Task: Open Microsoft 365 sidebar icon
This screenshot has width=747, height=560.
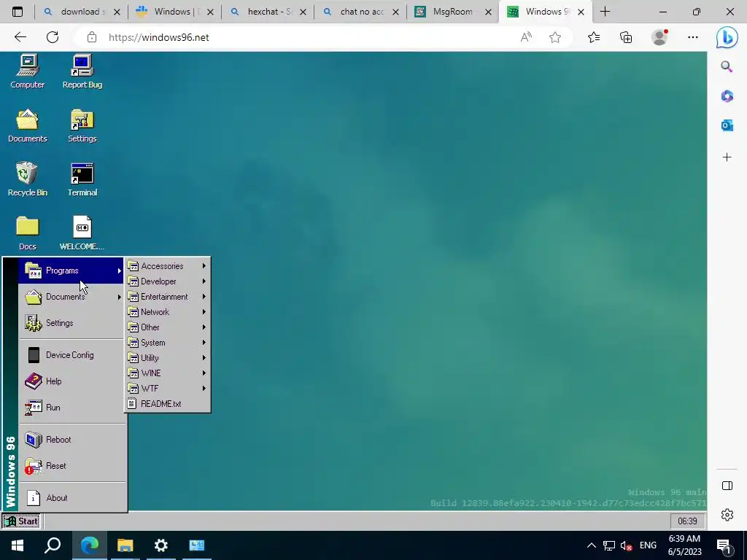Action: pyautogui.click(x=727, y=96)
